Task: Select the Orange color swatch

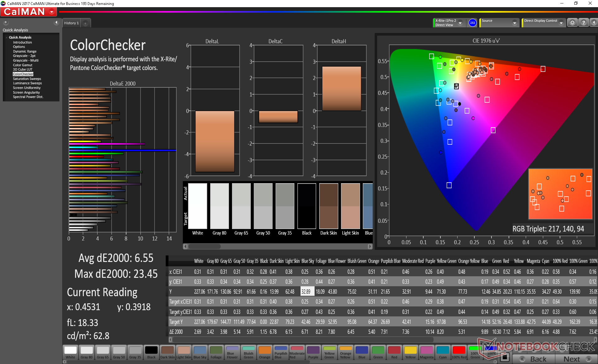Action: pos(264,352)
